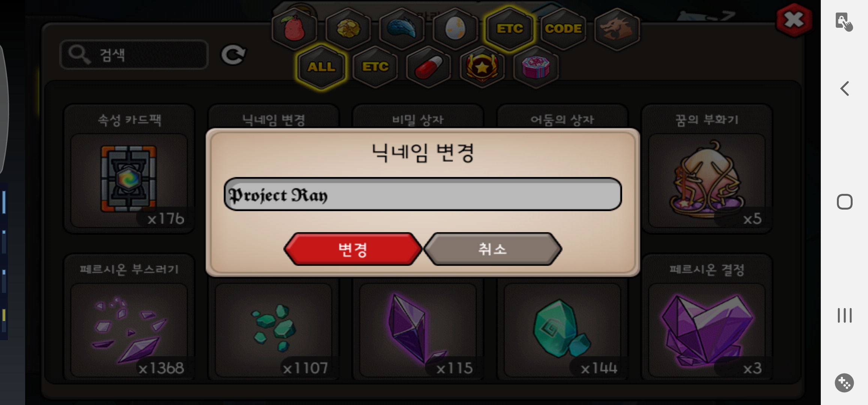This screenshot has width=868, height=405.
Task: Filter by the pink gift box icon
Action: pos(536,67)
